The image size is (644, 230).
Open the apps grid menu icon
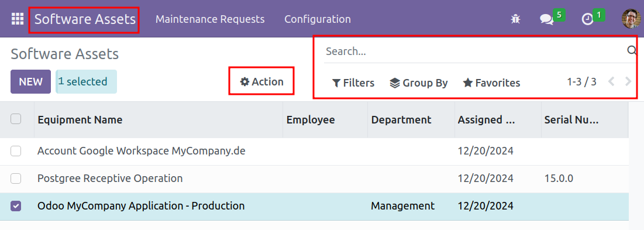[x=17, y=19]
